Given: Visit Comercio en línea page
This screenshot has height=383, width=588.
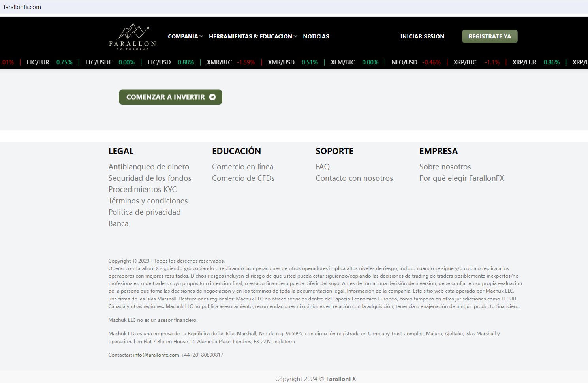Looking at the screenshot, I should pos(243,167).
